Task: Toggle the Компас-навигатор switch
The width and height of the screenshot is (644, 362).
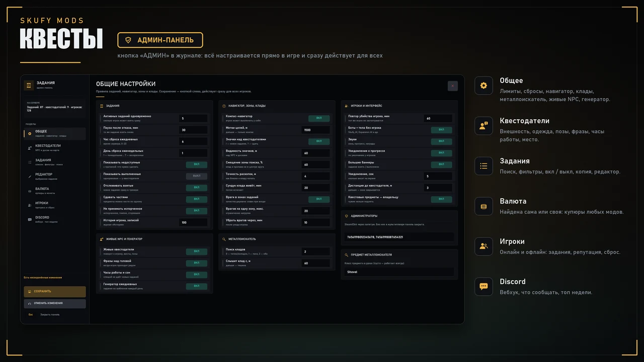Action: (x=319, y=118)
